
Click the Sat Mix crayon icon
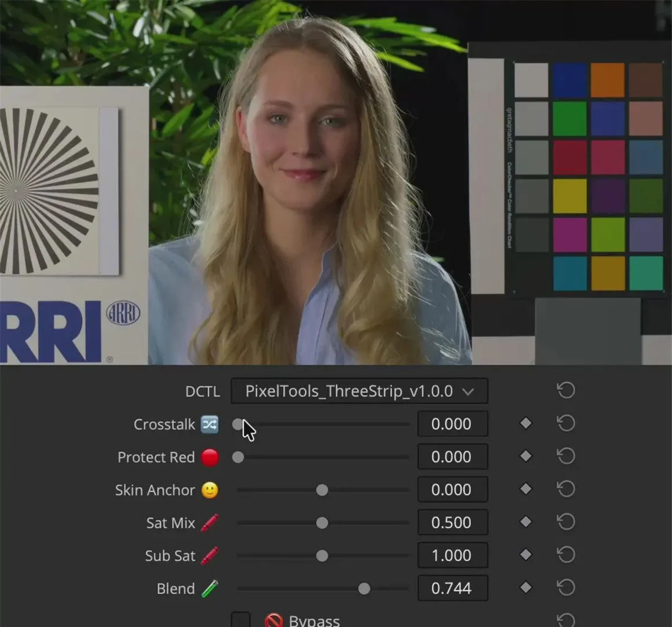coord(210,523)
